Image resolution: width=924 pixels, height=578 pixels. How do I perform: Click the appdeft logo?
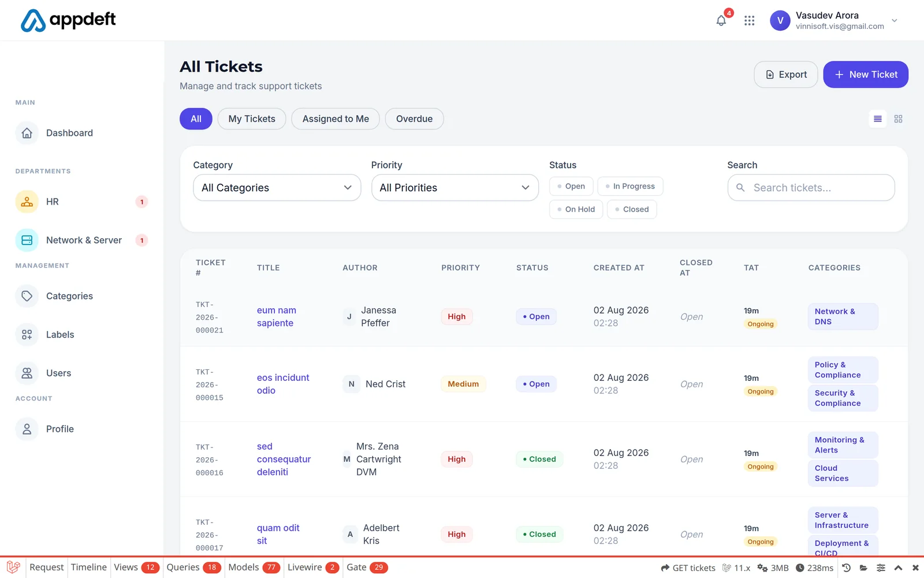[68, 20]
